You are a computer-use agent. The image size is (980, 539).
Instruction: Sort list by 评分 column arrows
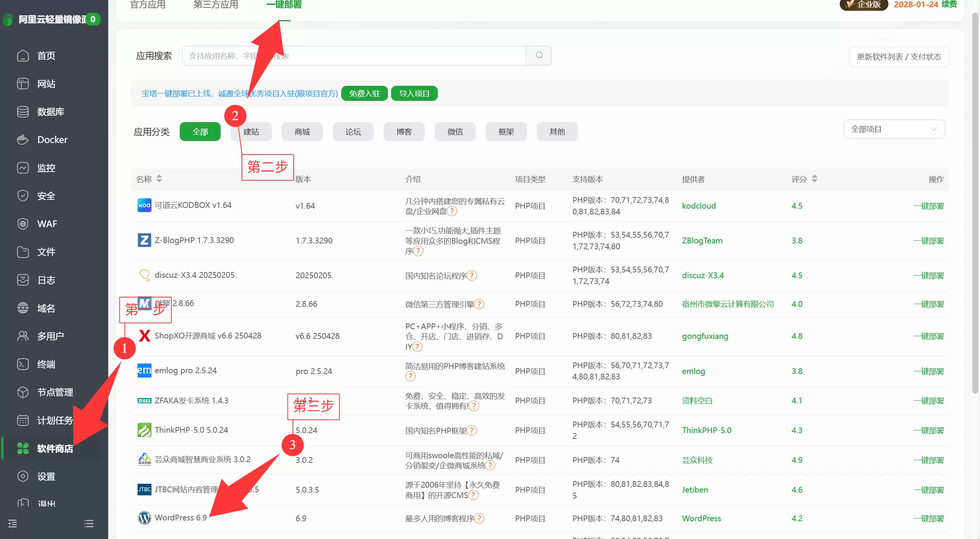(814, 179)
